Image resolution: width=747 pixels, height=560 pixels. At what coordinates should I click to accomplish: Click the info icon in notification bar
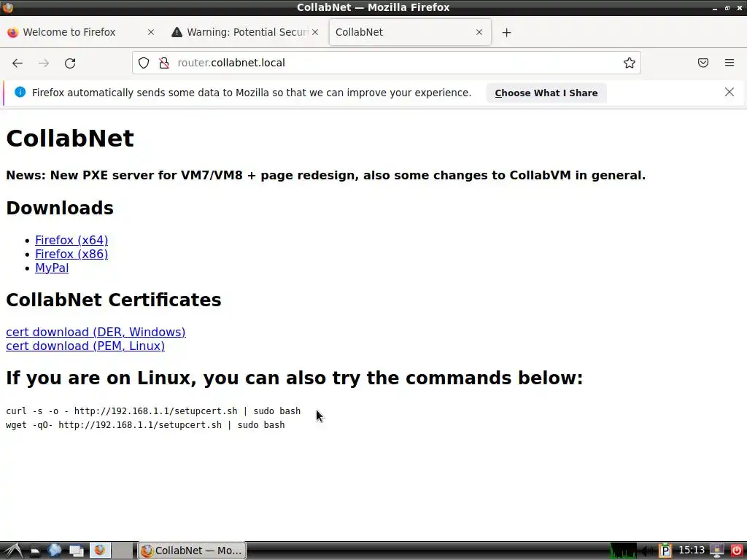[x=20, y=93]
